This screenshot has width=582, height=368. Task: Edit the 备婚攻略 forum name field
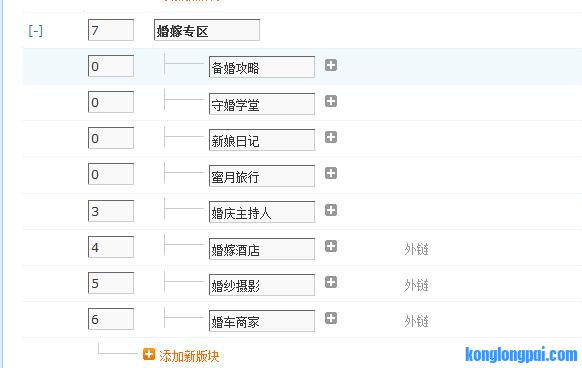[262, 67]
